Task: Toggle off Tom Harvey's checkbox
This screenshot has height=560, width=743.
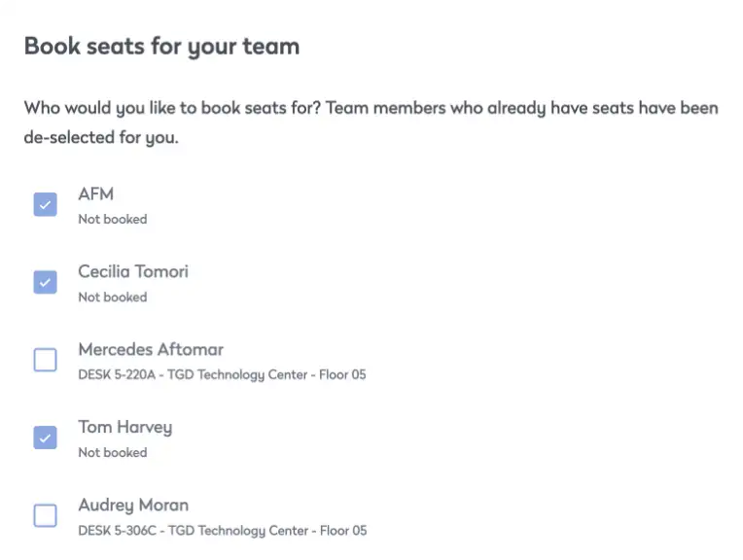Action: click(x=46, y=437)
